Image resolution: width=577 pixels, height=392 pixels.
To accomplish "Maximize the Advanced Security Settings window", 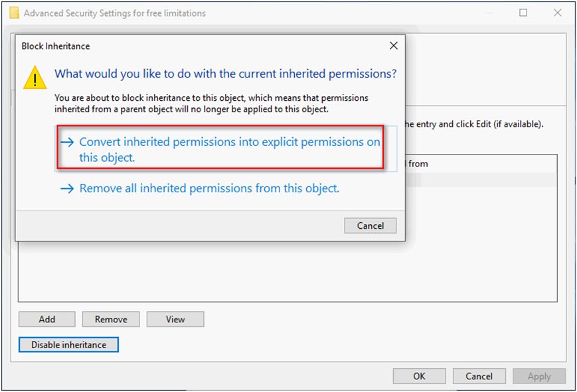I will [x=523, y=13].
